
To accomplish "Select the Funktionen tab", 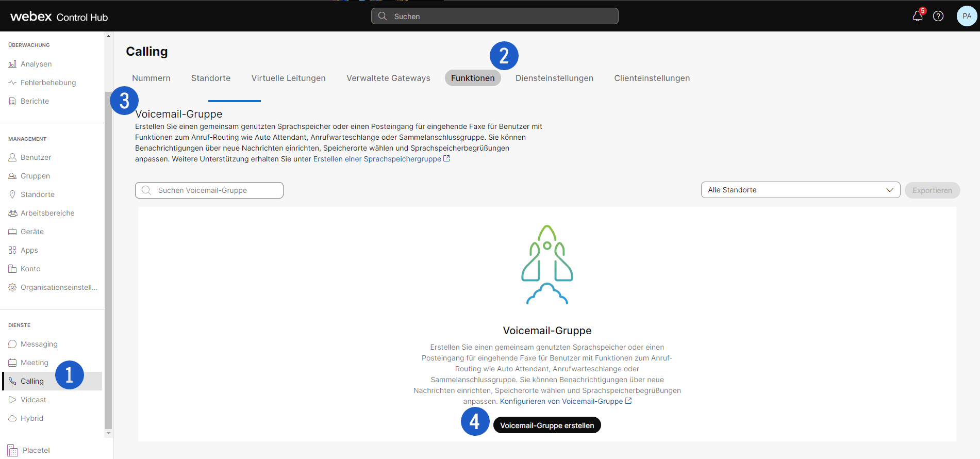I will [x=473, y=78].
